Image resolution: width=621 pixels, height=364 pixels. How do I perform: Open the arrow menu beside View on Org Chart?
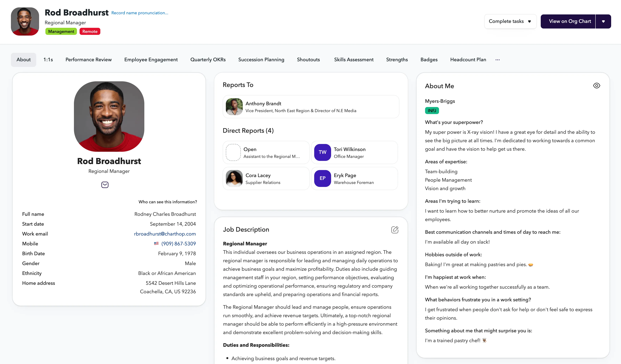coord(603,21)
